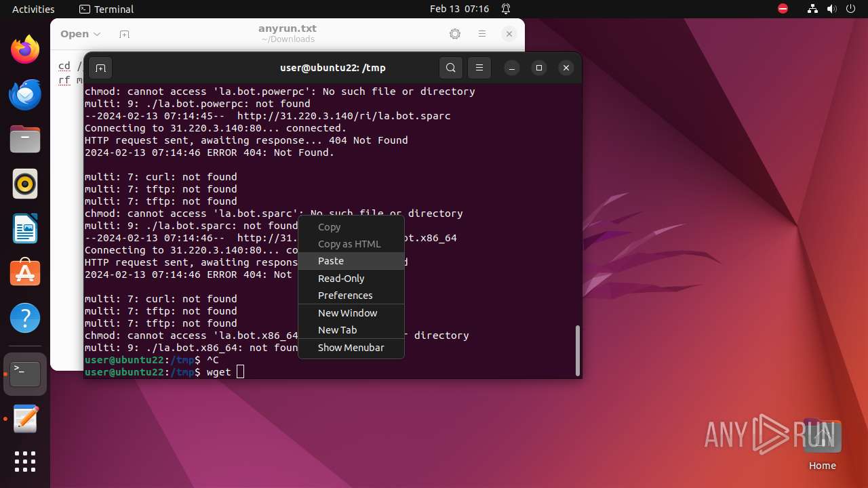Open Rhythmbox music player in dock

point(25,184)
